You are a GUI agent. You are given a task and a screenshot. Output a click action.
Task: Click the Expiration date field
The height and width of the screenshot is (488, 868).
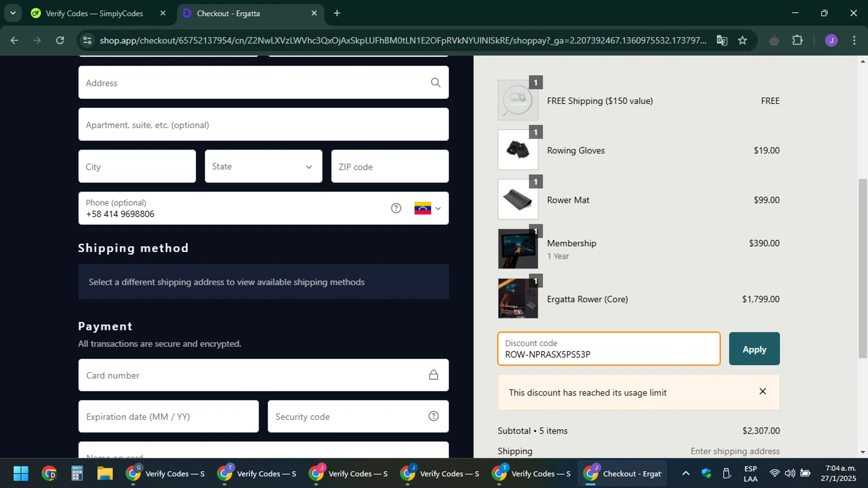coord(168,416)
